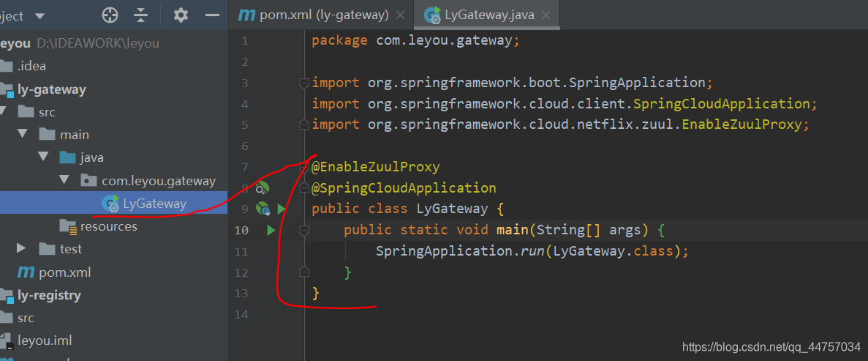
Task: Click the Maven pom.xml file icon
Action: tap(26, 272)
